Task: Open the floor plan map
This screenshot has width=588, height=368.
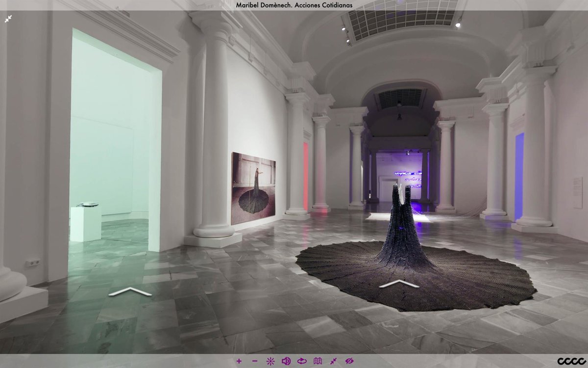Action: (x=318, y=361)
